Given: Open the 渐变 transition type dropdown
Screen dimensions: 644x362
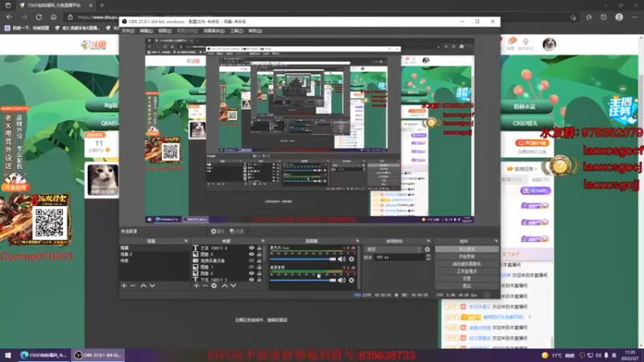Looking at the screenshot, I should (393, 249).
